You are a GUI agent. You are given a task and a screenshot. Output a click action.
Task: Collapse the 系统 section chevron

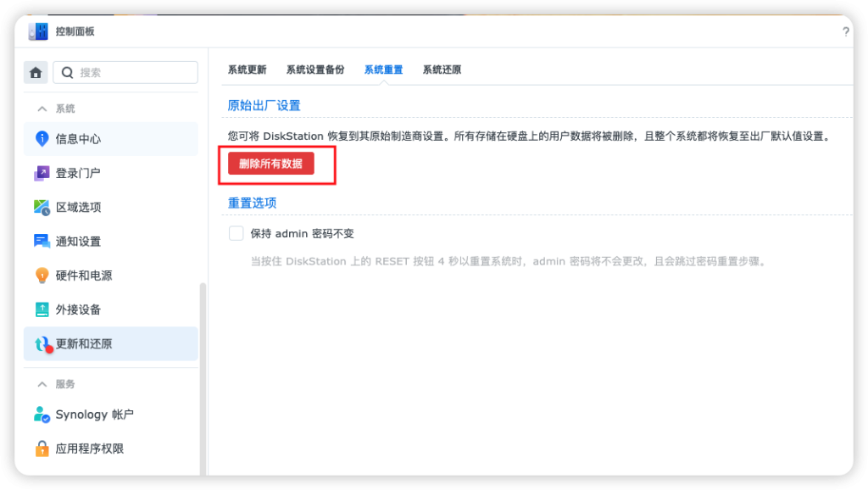click(x=42, y=109)
